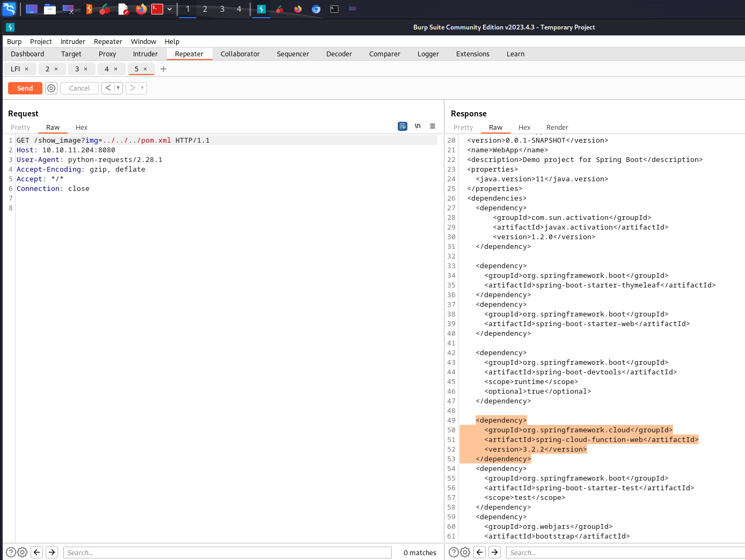The image size is (745, 560).
Task: Toggle non-printable characters display (\n)
Action: click(418, 127)
